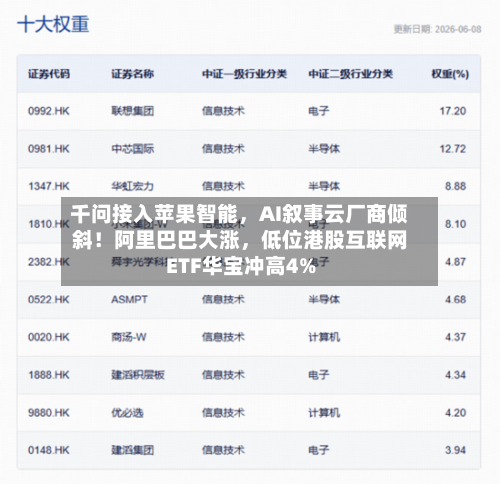500x484 pixels.
Task: Click 信息技术 in the 建滔集团 row
Action: 223,450
